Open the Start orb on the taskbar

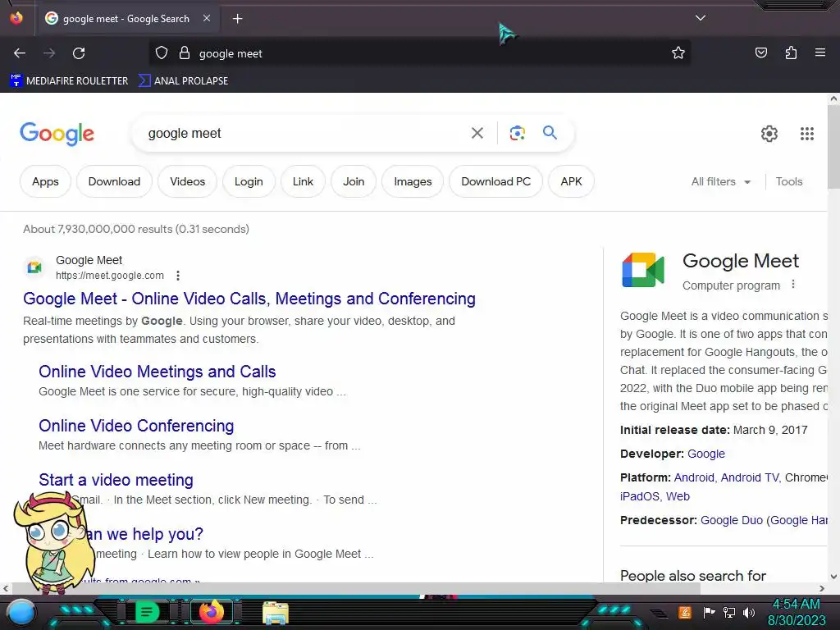(21, 612)
